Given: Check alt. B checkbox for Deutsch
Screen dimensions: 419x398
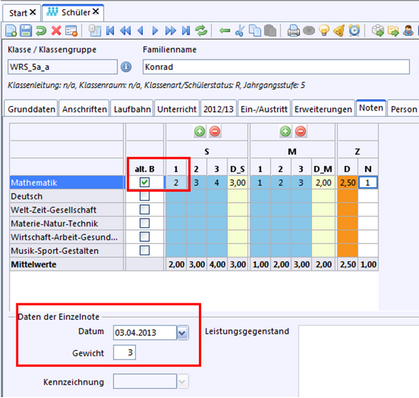Looking at the screenshot, I should 145,196.
